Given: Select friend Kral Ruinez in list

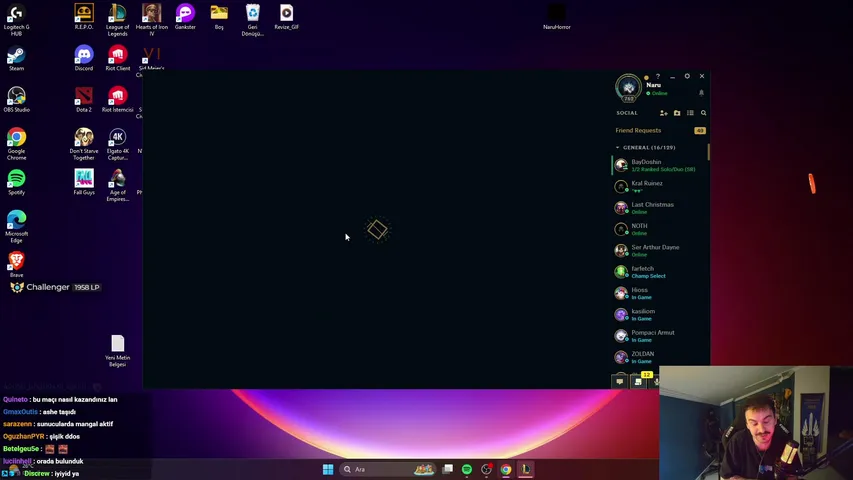Looking at the screenshot, I should point(659,186).
